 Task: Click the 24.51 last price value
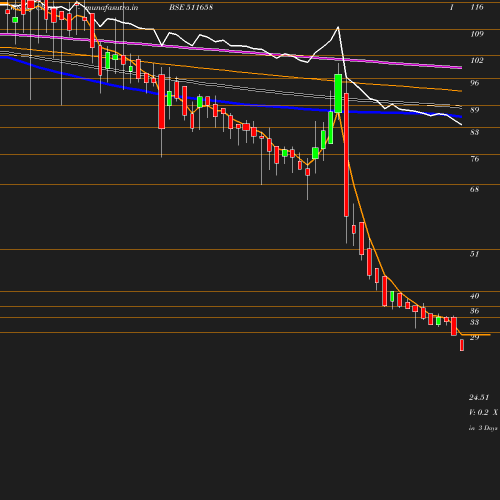(479, 397)
